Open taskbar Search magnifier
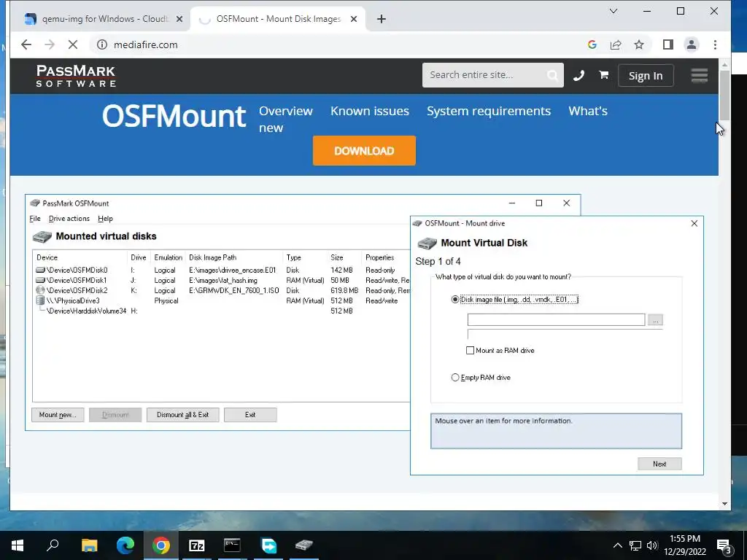Screen dimensions: 747x560 point(53,545)
